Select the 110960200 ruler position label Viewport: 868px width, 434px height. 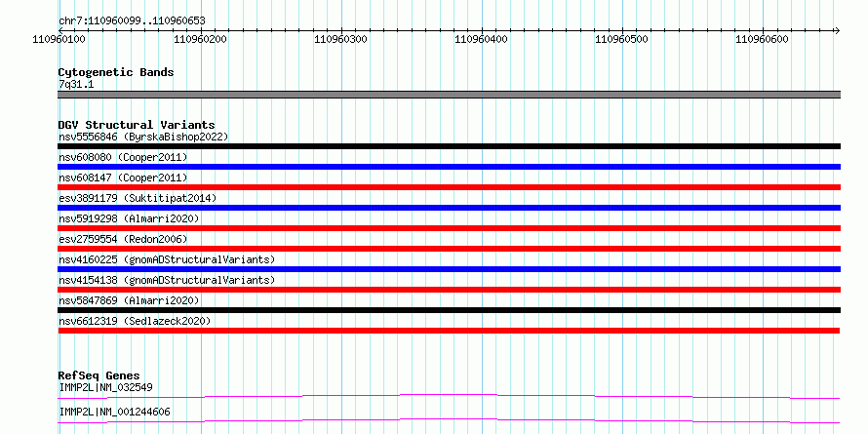(200, 40)
